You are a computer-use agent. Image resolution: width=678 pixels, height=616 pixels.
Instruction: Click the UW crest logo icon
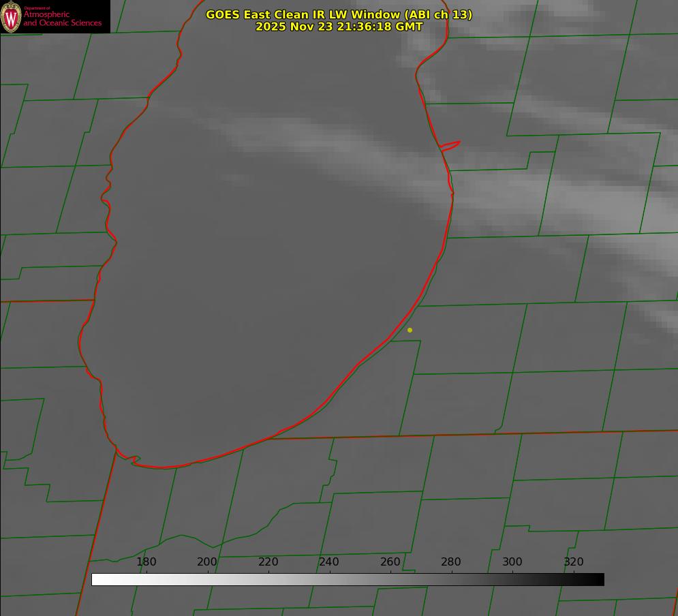tap(11, 16)
